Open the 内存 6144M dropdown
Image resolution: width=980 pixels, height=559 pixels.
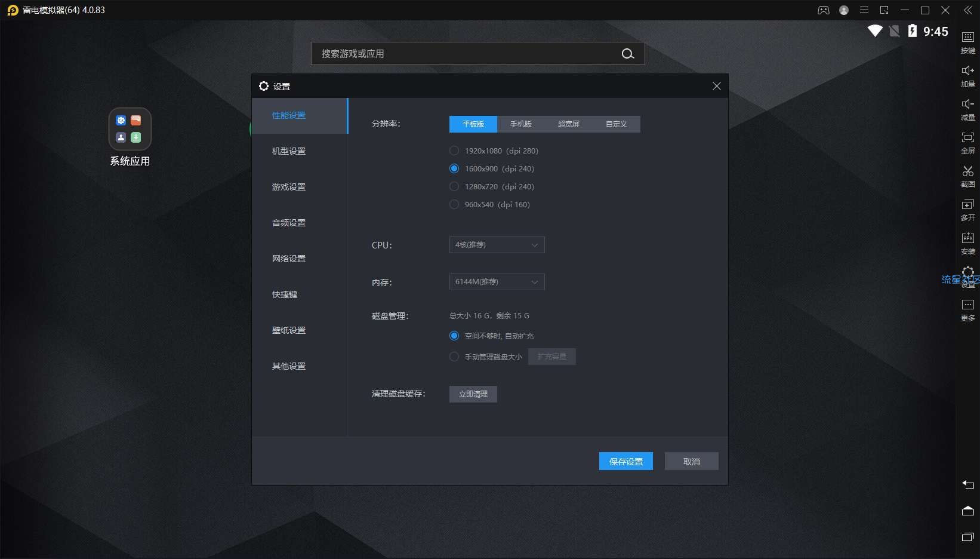pyautogui.click(x=497, y=282)
